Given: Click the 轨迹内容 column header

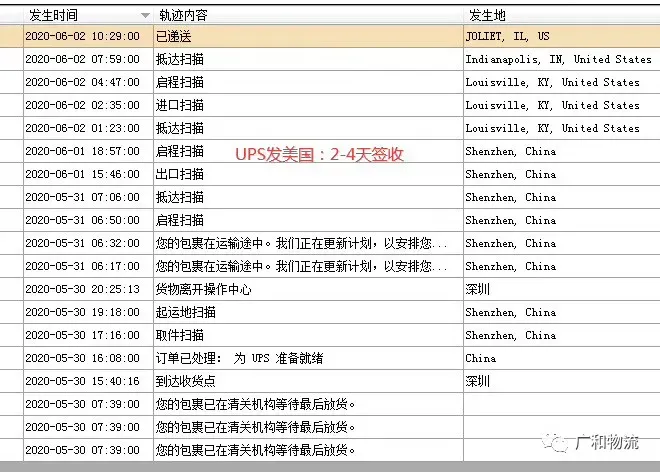Looking at the screenshot, I should 308,16.
